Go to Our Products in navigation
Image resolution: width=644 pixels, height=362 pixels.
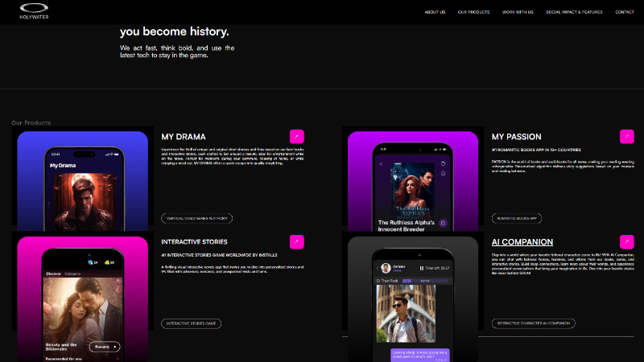pos(473,12)
